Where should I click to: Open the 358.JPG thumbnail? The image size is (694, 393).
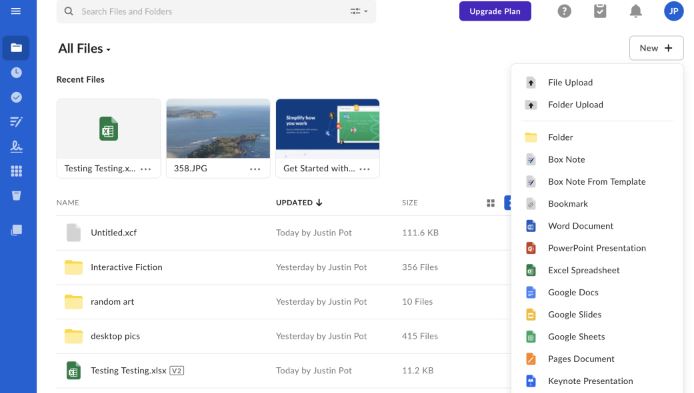tap(218, 128)
